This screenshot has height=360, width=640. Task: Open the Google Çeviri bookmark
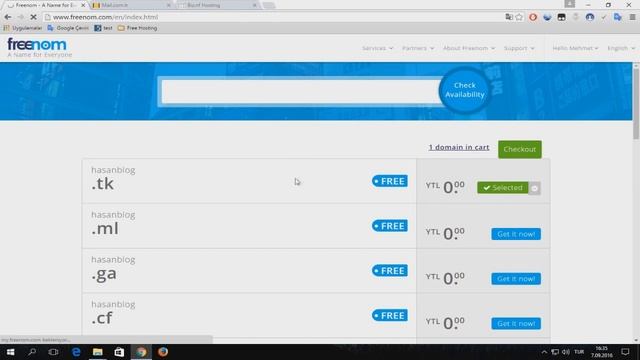[x=68, y=28]
